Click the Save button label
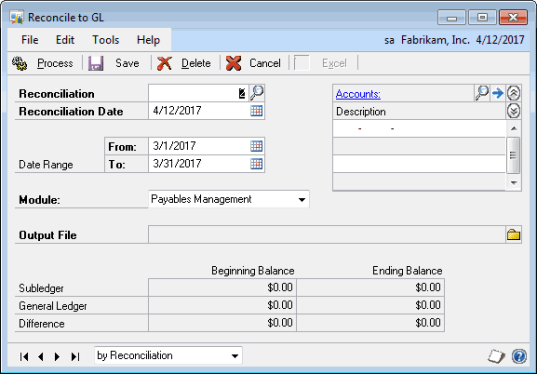Image resolution: width=537 pixels, height=374 pixels. pyautogui.click(x=127, y=63)
